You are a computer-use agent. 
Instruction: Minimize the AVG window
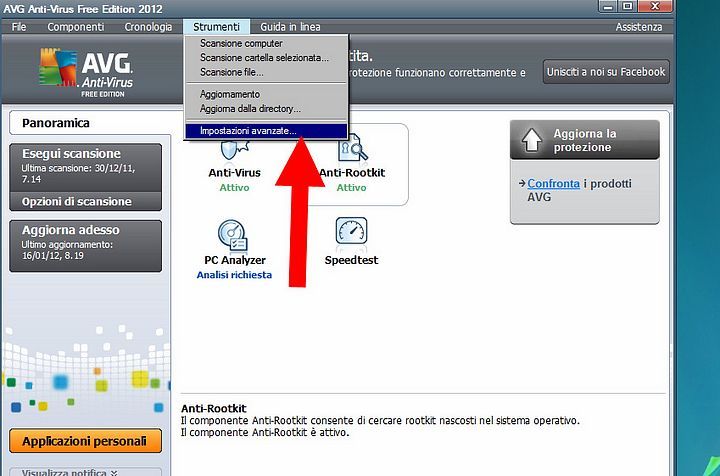[x=608, y=6]
